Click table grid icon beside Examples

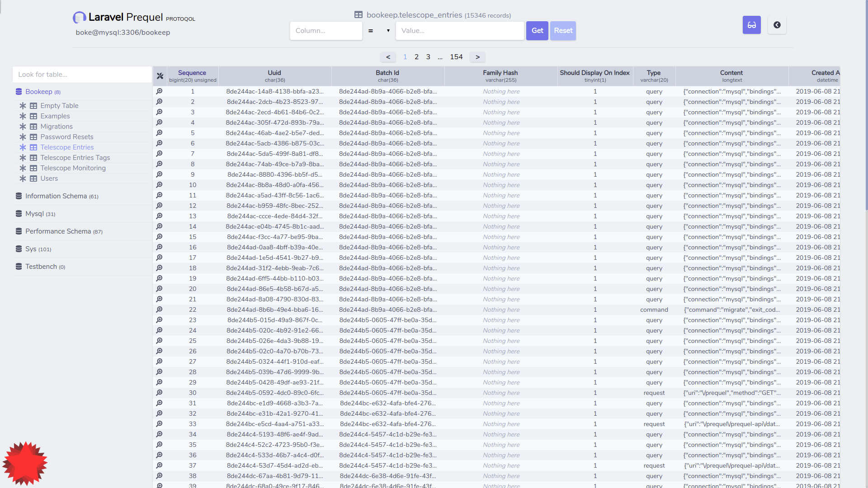pos(33,116)
